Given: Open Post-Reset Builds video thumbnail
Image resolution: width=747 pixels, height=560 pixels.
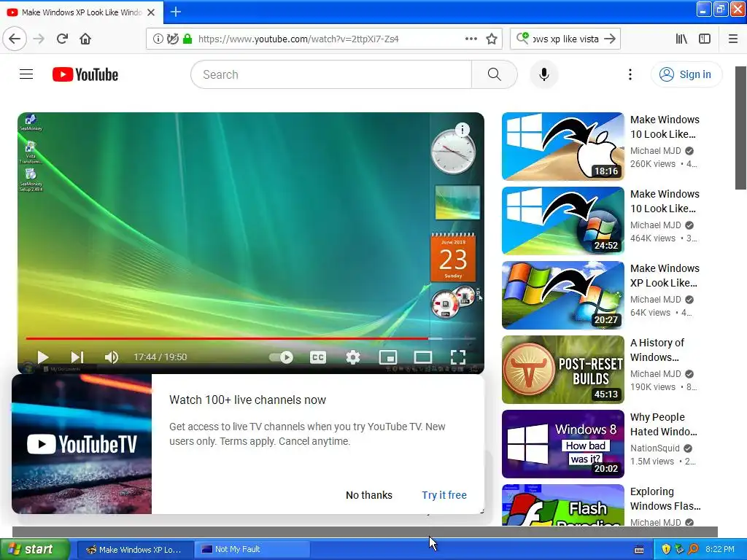Looking at the screenshot, I should pos(562,370).
